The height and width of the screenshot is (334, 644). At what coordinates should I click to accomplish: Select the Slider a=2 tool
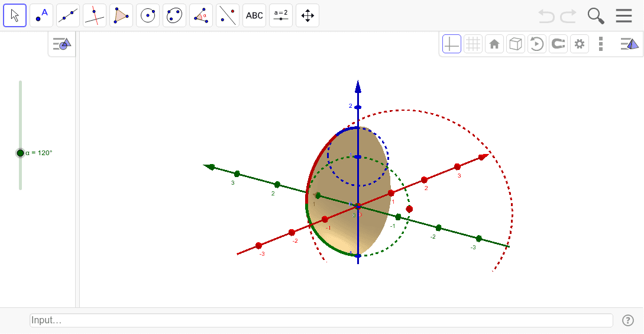coord(281,15)
